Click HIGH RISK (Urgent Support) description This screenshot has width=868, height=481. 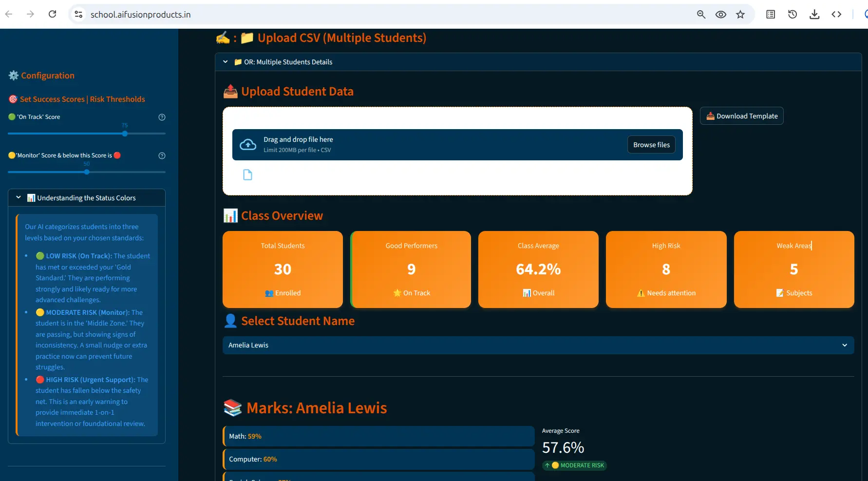pos(92,402)
